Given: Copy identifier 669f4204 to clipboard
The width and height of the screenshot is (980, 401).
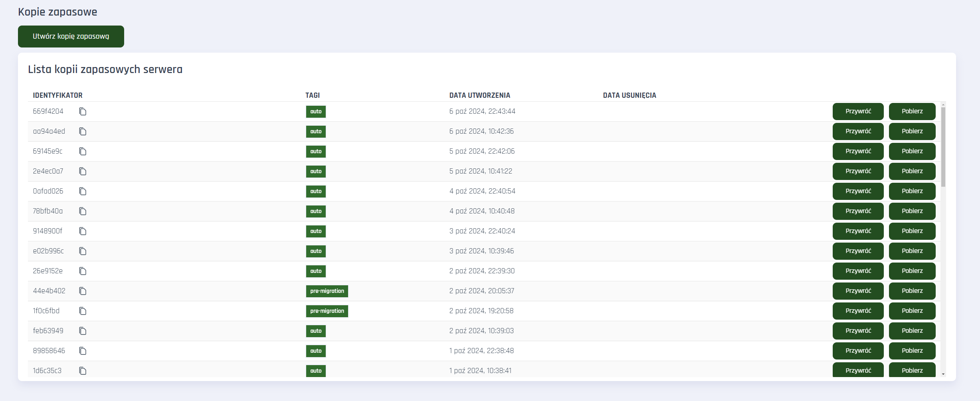Looking at the screenshot, I should pos(83,111).
